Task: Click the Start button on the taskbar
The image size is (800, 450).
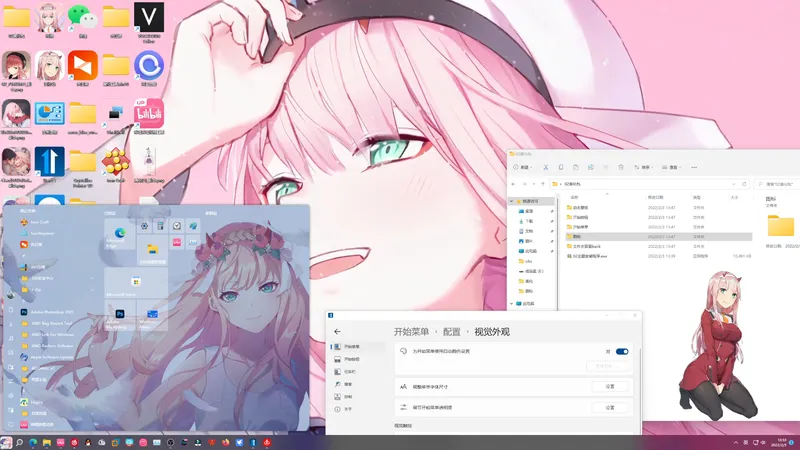Action: (x=6, y=442)
